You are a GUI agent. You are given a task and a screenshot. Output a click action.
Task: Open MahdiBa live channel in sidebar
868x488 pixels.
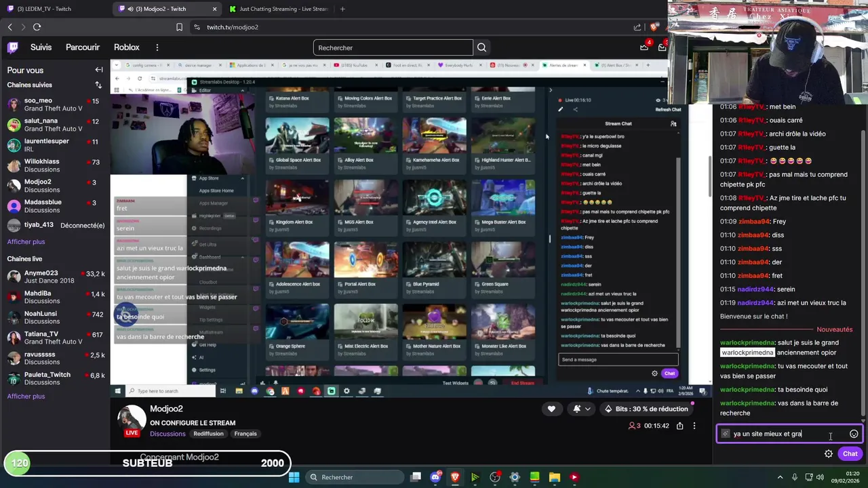54,297
